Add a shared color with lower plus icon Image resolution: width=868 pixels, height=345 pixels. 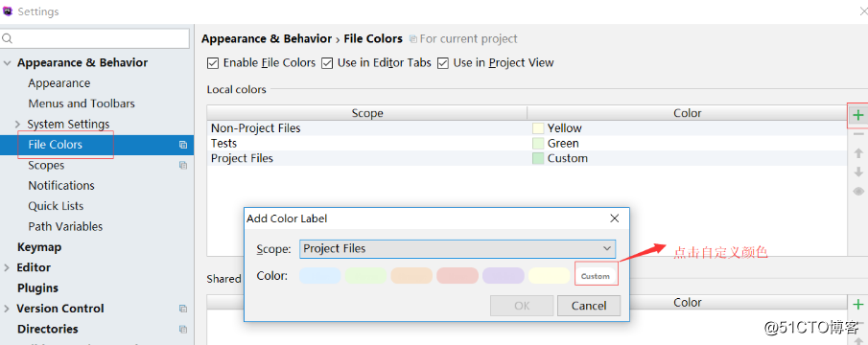858,304
